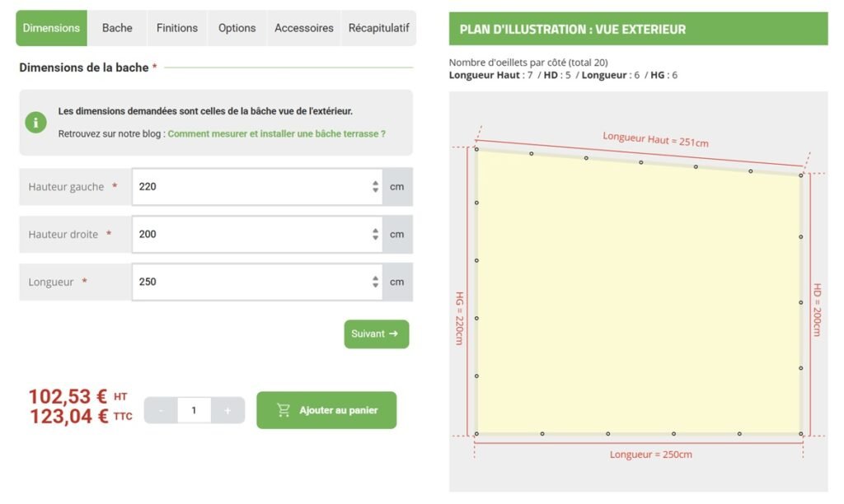Click the cart icon on Ajouter au panier
Screen dimensions: 844x504
(284, 410)
